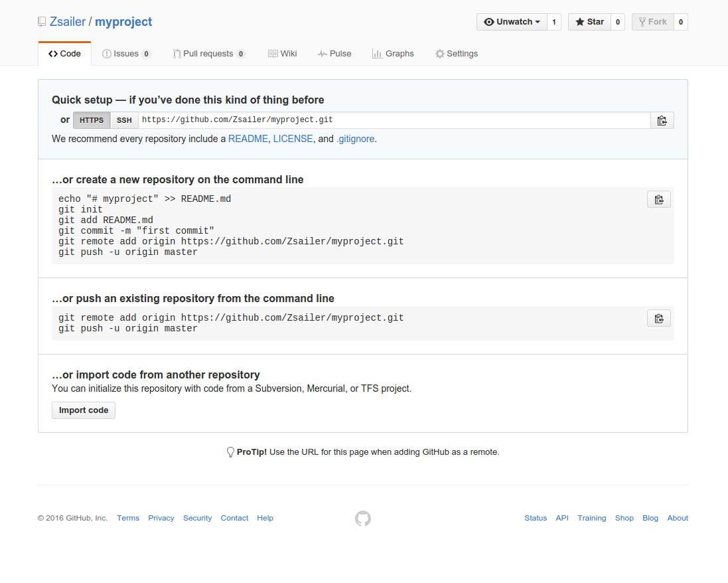Follow the README link
This screenshot has width=728, height=583.
tap(248, 139)
